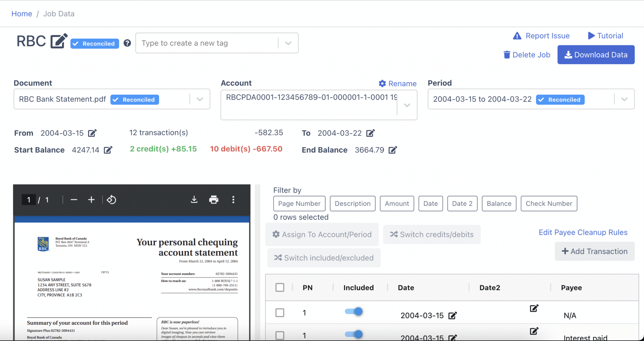Go to Home via the breadcrumb
The image size is (644, 341).
click(x=21, y=14)
